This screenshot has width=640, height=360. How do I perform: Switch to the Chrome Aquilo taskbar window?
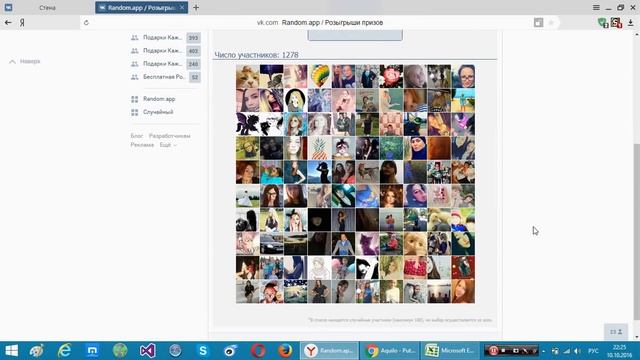[x=390, y=351]
